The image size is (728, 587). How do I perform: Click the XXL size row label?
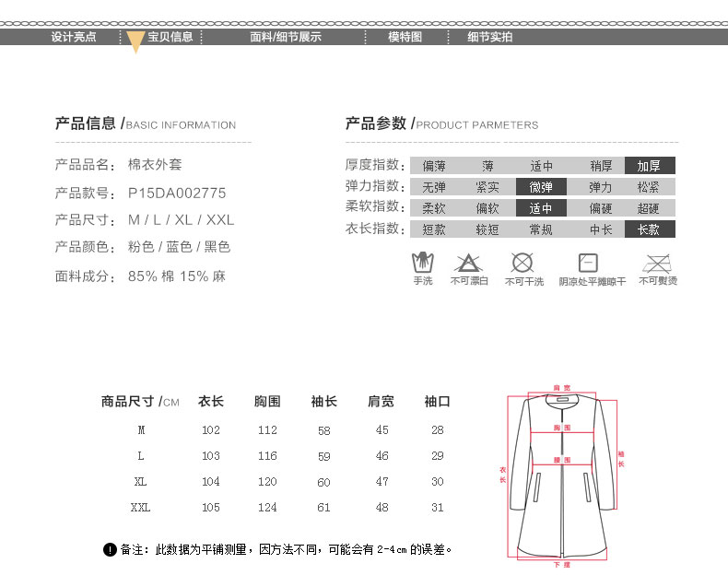pyautogui.click(x=140, y=507)
